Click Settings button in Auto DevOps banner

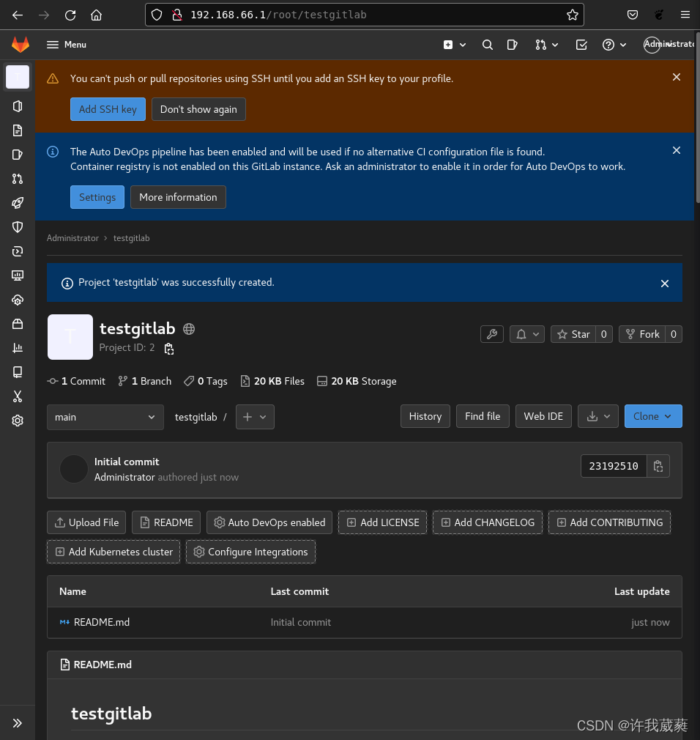click(97, 197)
